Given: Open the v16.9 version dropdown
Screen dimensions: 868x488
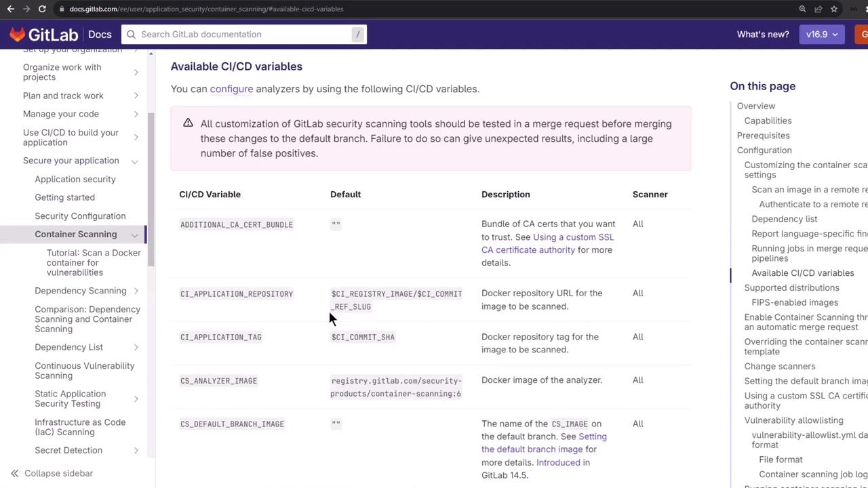Looking at the screenshot, I should (822, 35).
